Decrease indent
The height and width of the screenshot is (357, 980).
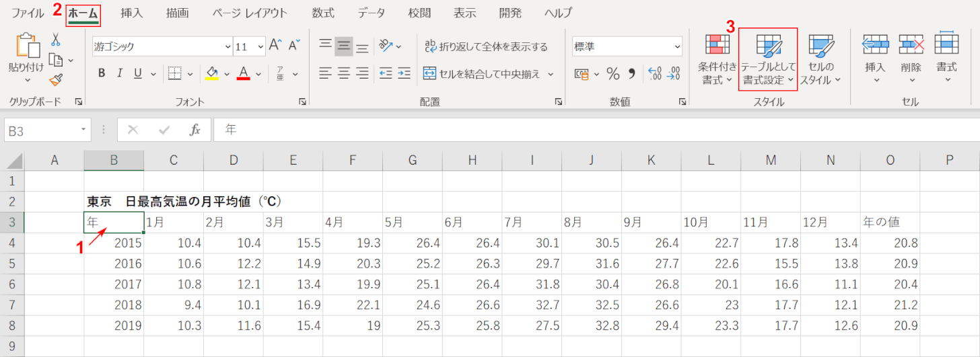pos(386,73)
